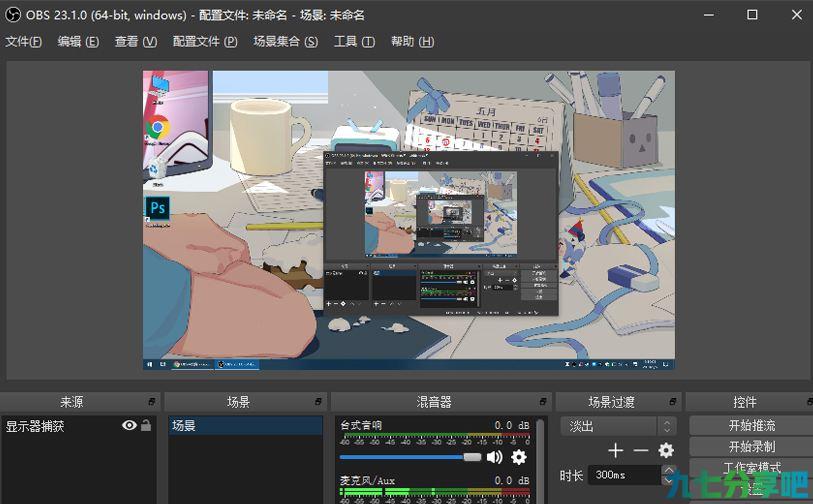
Task: Open the 工具(T) menu
Action: tap(354, 41)
